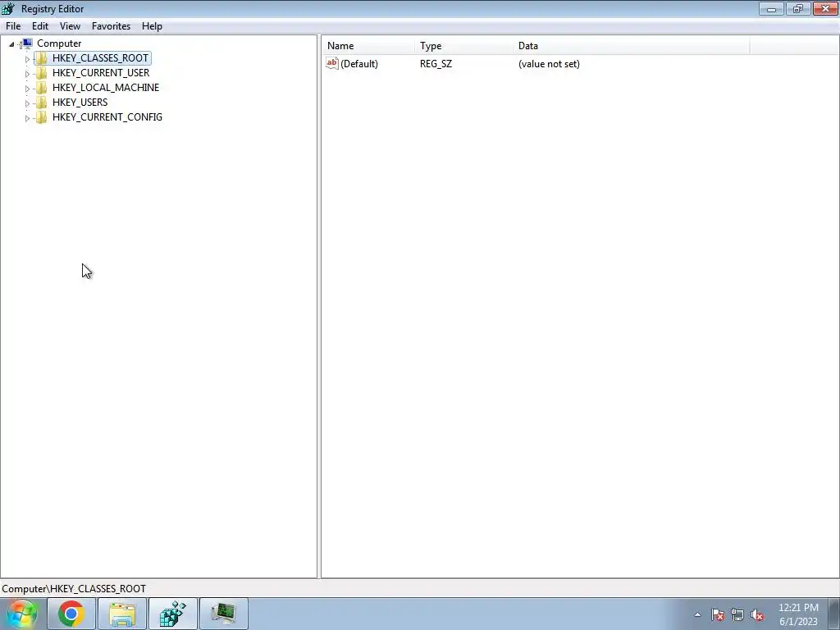This screenshot has width=840, height=630.
Task: Open the Help menu
Action: tap(152, 26)
